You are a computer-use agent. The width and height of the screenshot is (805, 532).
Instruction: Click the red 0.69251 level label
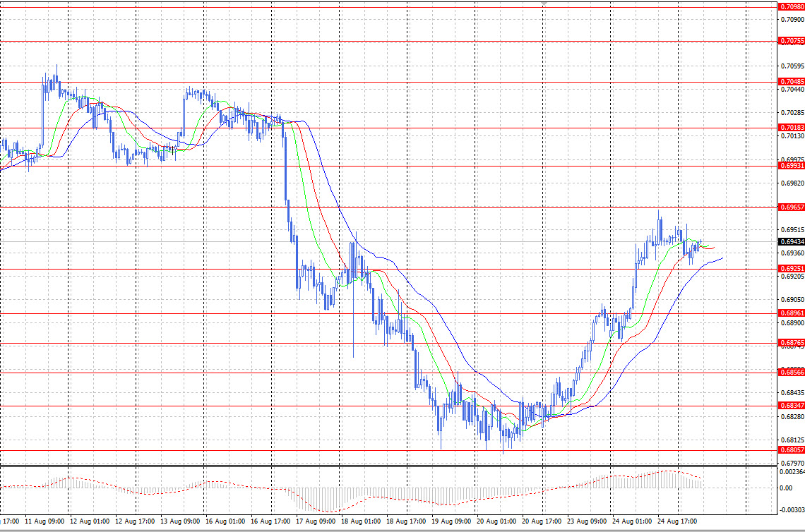click(x=792, y=269)
